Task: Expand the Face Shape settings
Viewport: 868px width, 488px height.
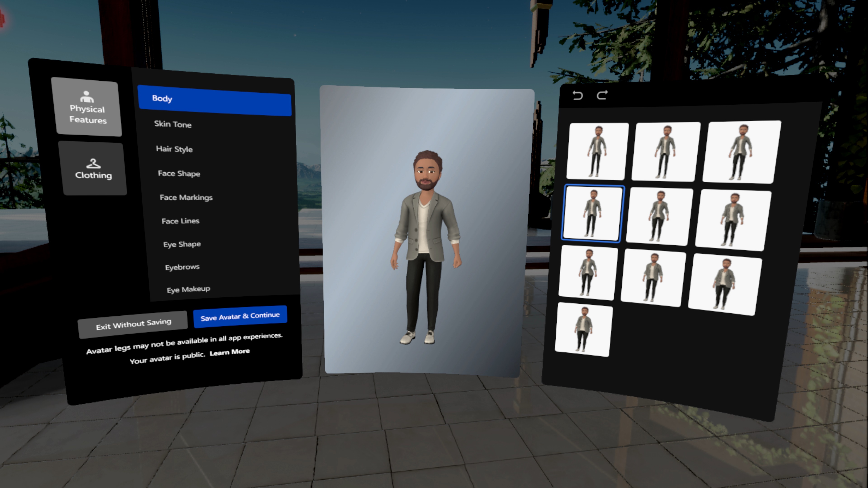Action: 179,173
